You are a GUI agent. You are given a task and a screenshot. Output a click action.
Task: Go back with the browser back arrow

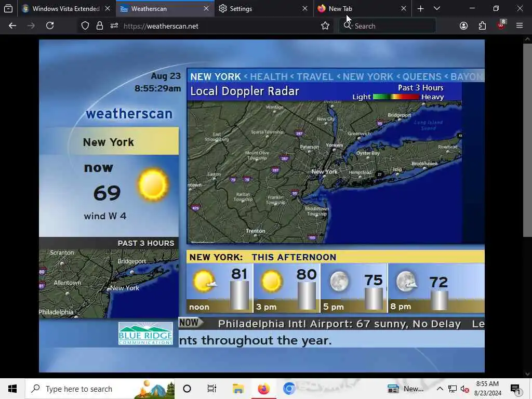pos(12,26)
